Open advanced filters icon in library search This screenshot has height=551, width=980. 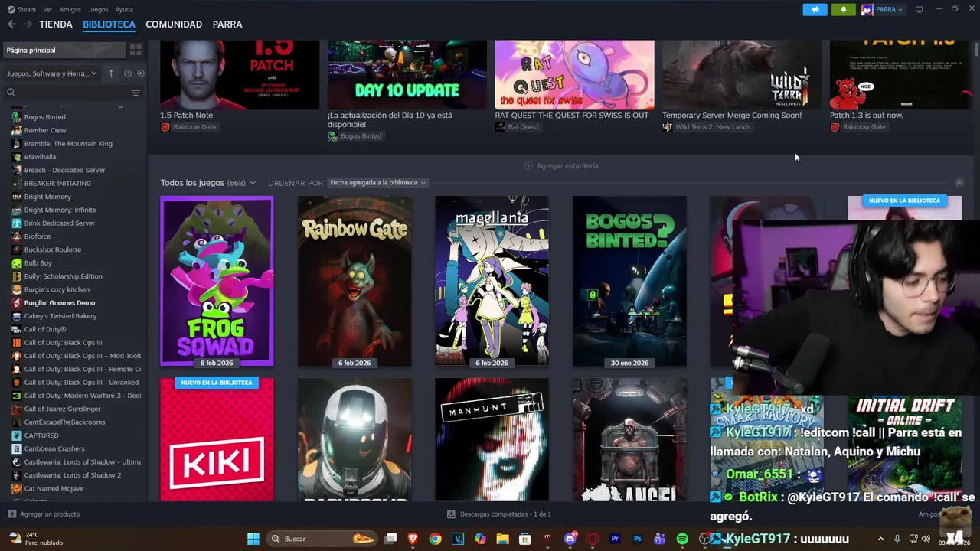tap(136, 93)
